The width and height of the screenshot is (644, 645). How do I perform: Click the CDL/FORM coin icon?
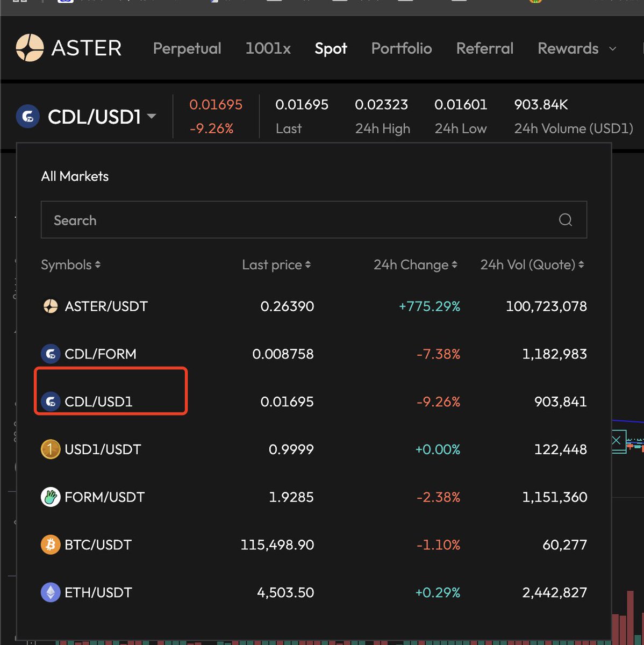(x=51, y=354)
